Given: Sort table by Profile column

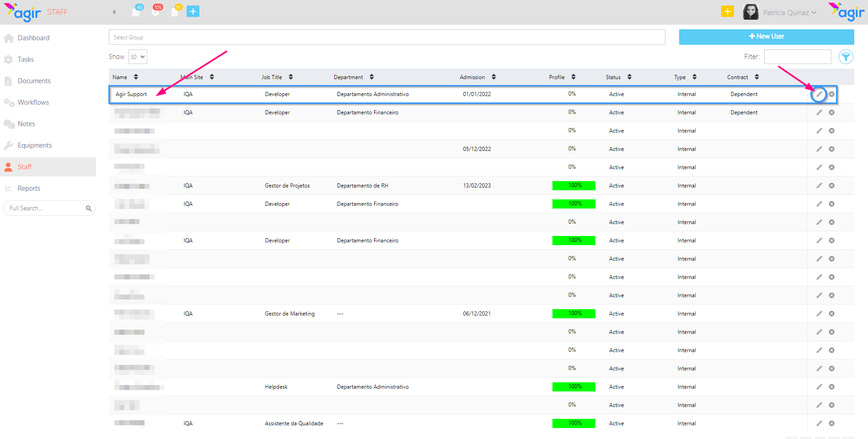Looking at the screenshot, I should pyautogui.click(x=563, y=77).
